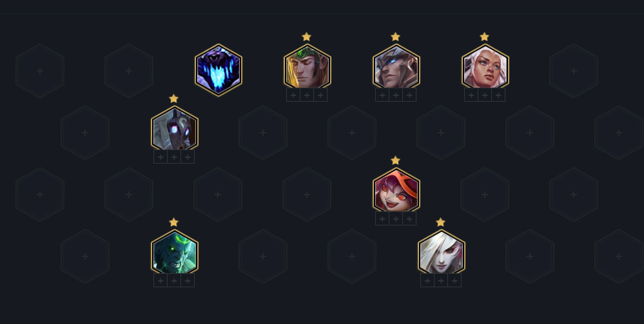Viewport: 644px width, 324px height.
Task: Select the masked champion with purple eyes
Action: coord(175,129)
